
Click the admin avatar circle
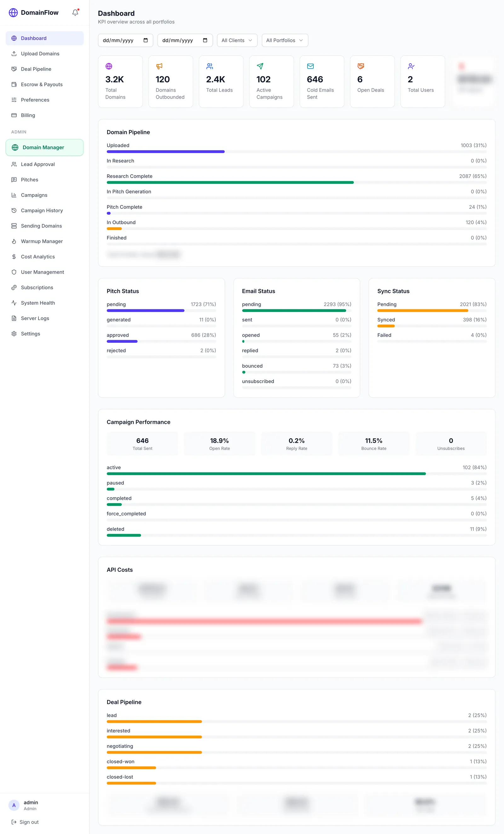coord(14,805)
